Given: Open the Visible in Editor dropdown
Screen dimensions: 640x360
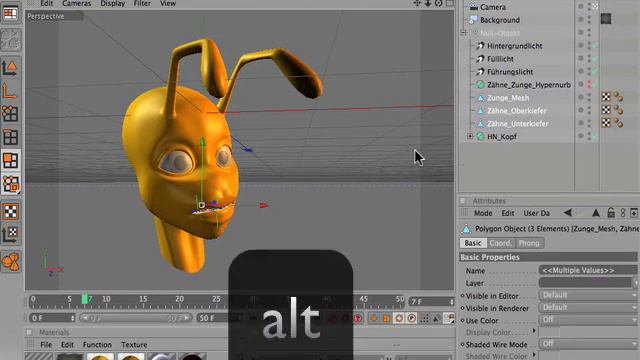Looking at the screenshot, I should pyautogui.click(x=588, y=295).
